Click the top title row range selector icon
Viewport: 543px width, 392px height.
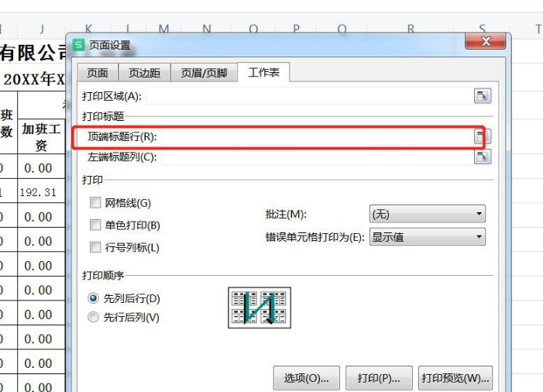[483, 137]
